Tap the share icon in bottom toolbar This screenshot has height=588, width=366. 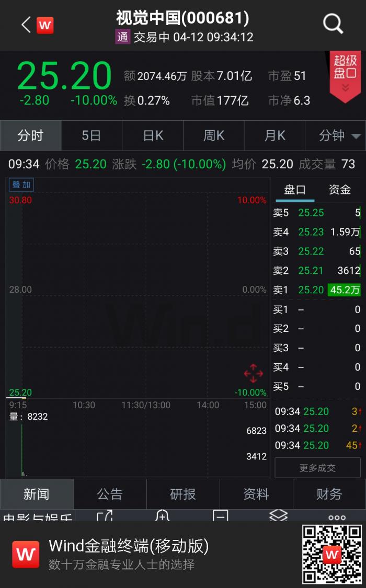pos(105,517)
